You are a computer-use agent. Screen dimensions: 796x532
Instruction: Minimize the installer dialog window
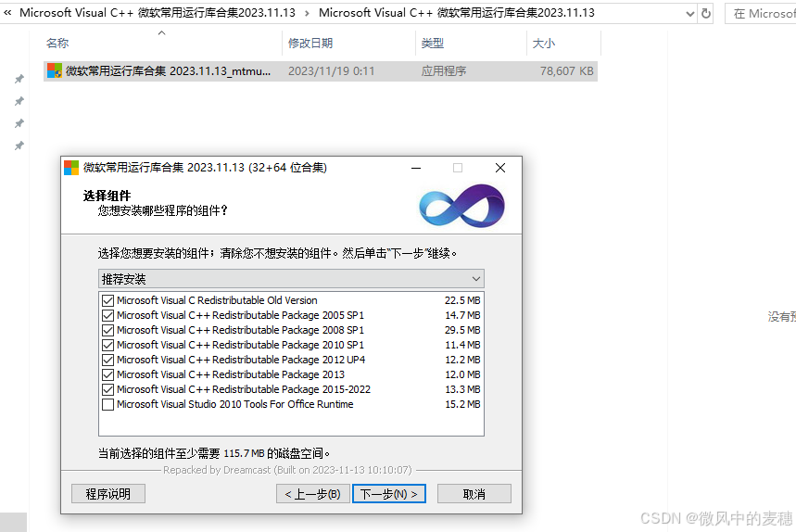pos(416,168)
